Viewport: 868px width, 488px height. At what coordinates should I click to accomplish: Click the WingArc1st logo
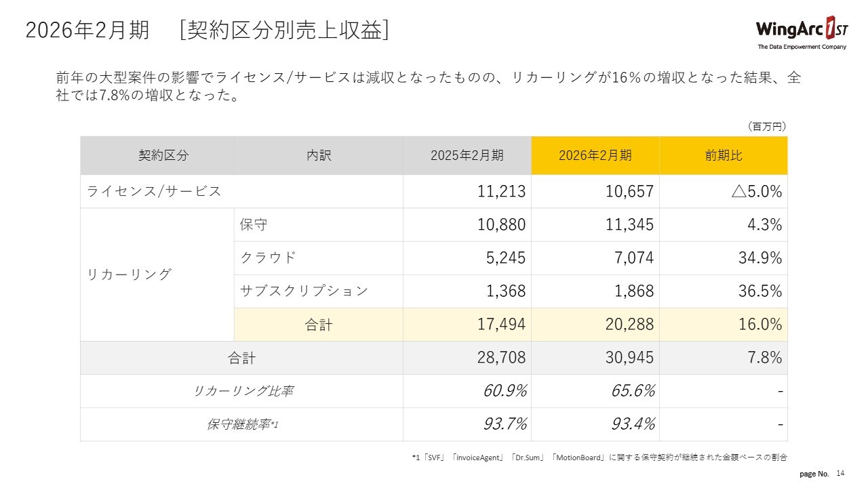point(801,32)
